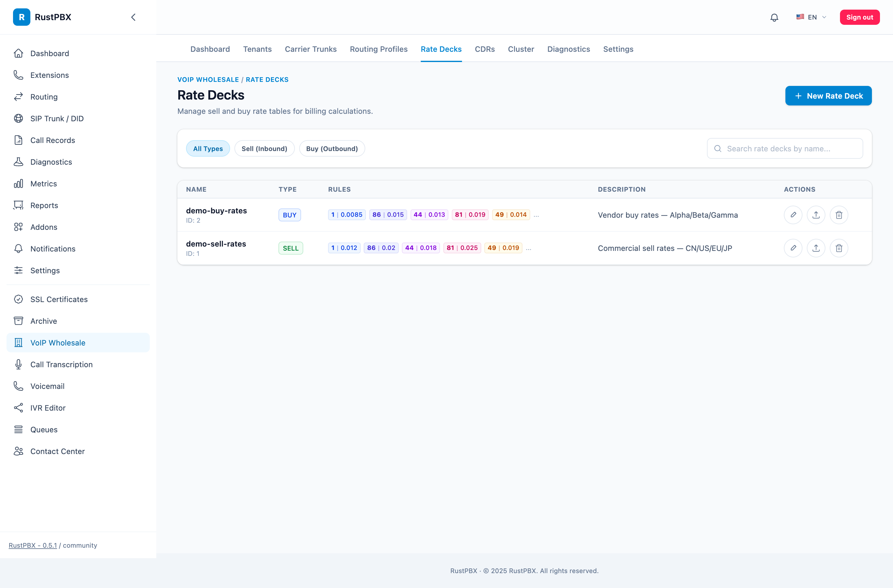
Task: Upload rules for demo-buy-rates
Action: (x=816, y=215)
